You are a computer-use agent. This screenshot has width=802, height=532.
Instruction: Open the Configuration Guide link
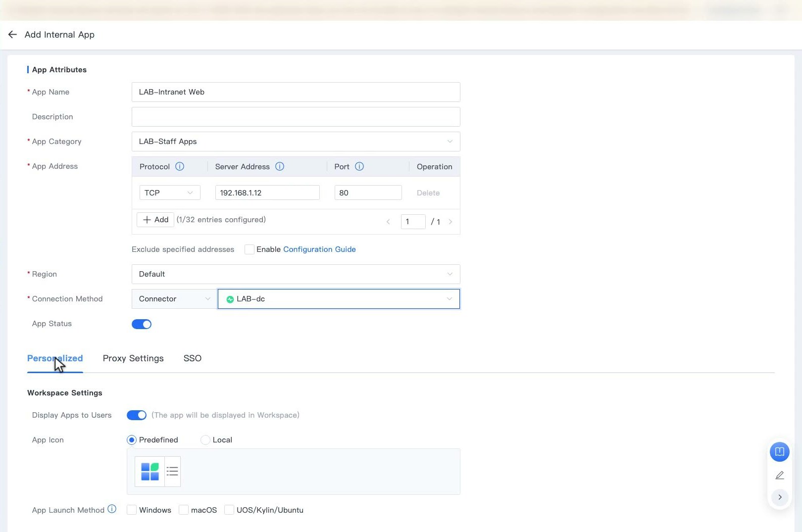(x=319, y=249)
